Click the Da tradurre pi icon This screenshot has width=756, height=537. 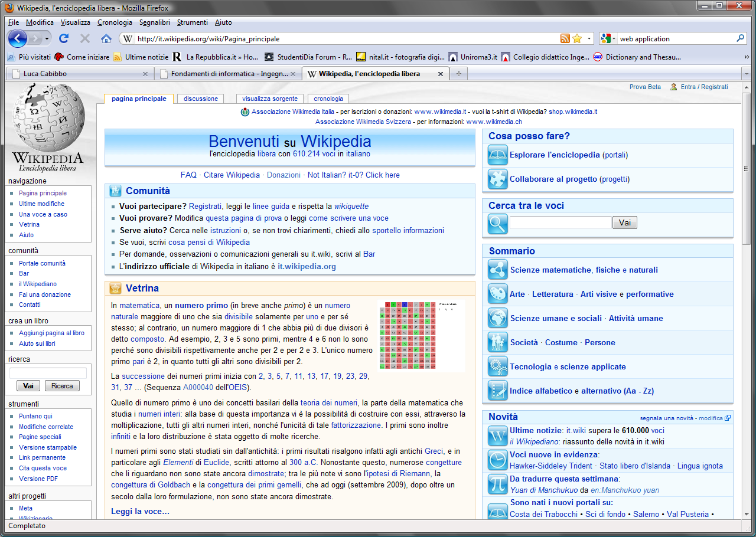pos(498,484)
